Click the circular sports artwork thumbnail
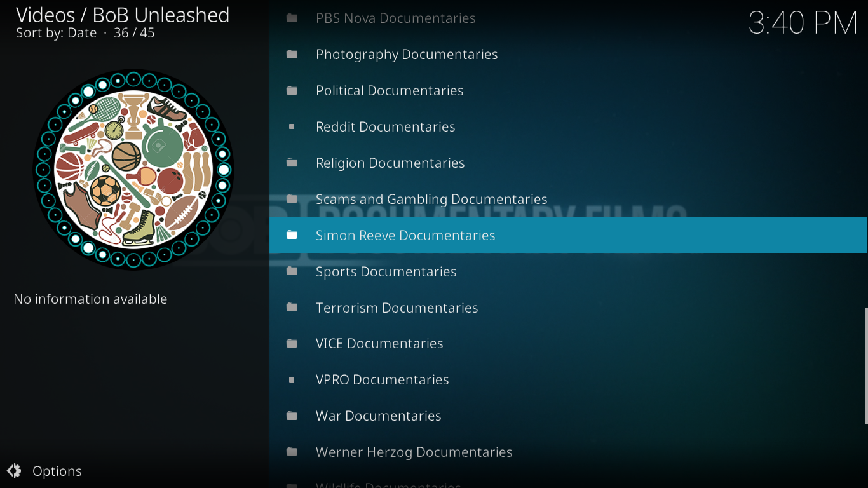 [133, 170]
